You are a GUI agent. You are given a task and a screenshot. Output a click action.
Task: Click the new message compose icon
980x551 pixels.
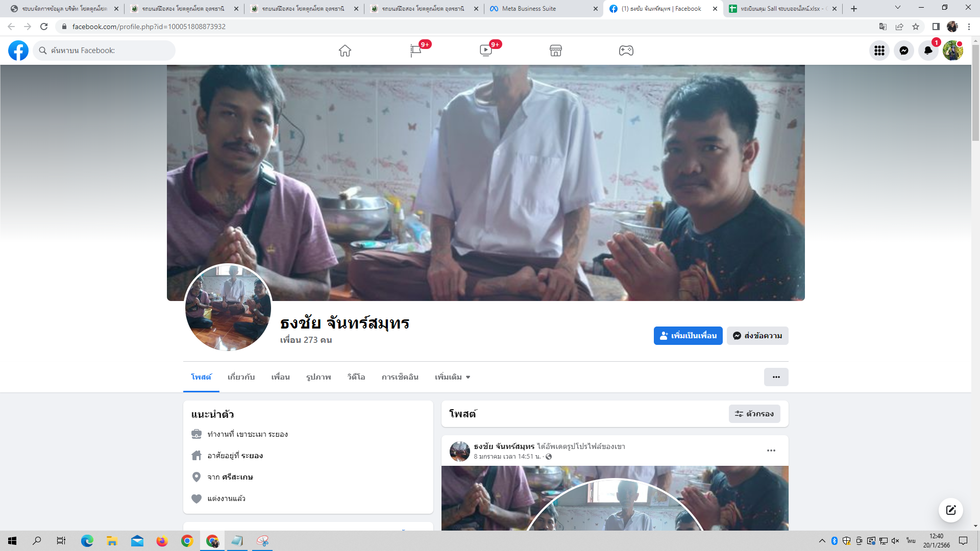coord(950,510)
